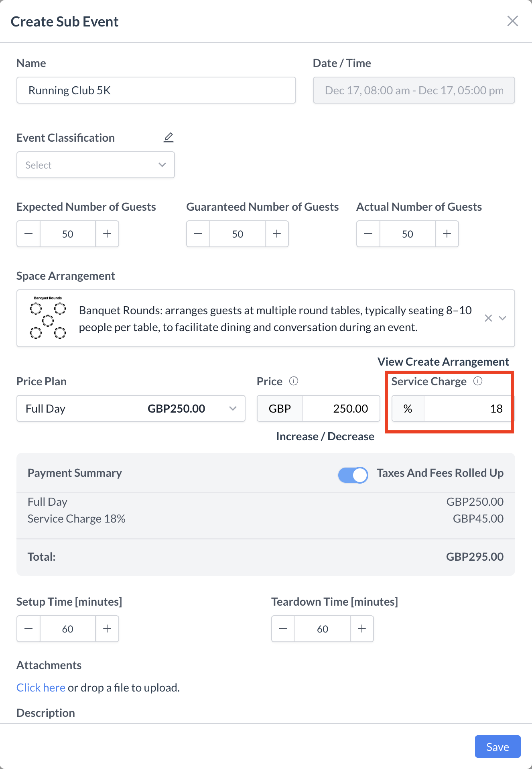Click the Increase / Decrease price link
The width and height of the screenshot is (532, 769).
pyautogui.click(x=325, y=436)
